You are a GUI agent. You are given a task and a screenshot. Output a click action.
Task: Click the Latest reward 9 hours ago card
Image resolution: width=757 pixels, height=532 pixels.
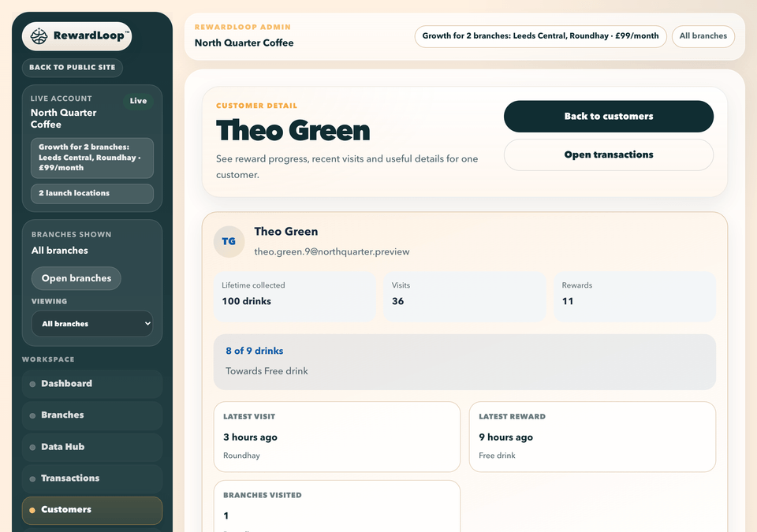point(592,437)
